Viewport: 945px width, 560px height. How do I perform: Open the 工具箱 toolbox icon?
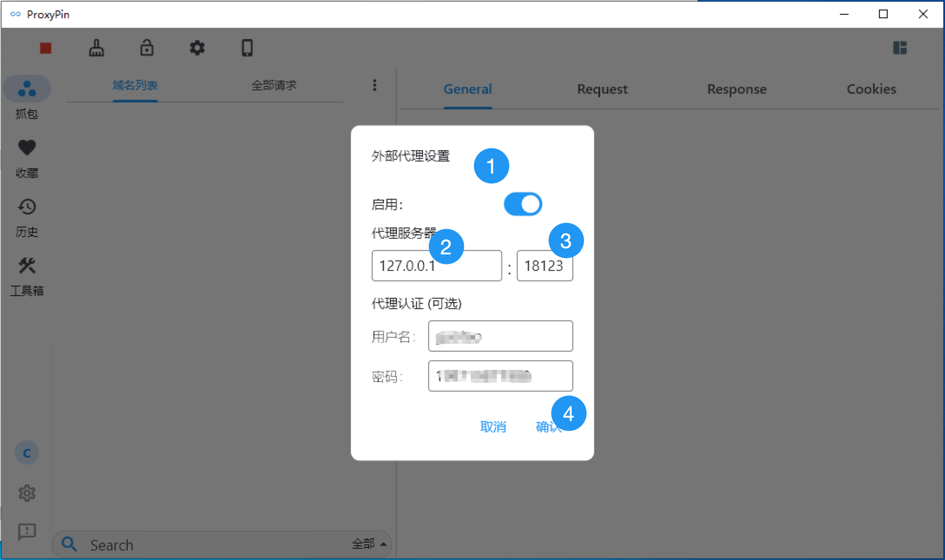[x=27, y=266]
